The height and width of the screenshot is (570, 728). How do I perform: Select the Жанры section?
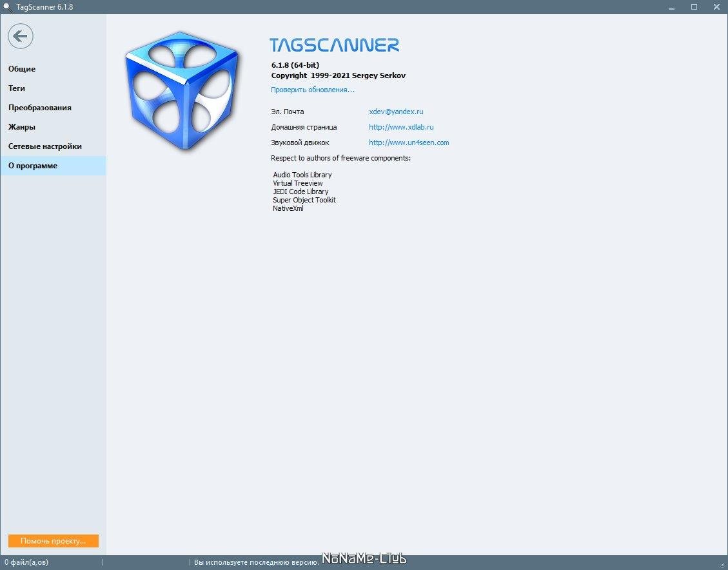22,127
